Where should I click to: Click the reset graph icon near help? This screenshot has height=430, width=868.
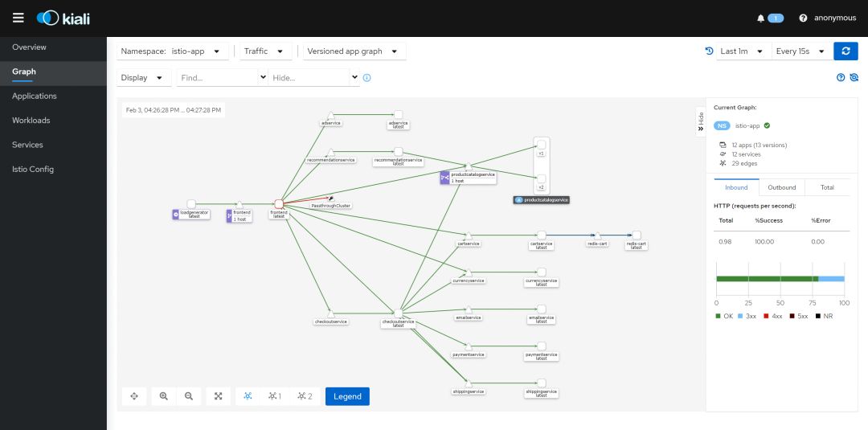(x=854, y=77)
